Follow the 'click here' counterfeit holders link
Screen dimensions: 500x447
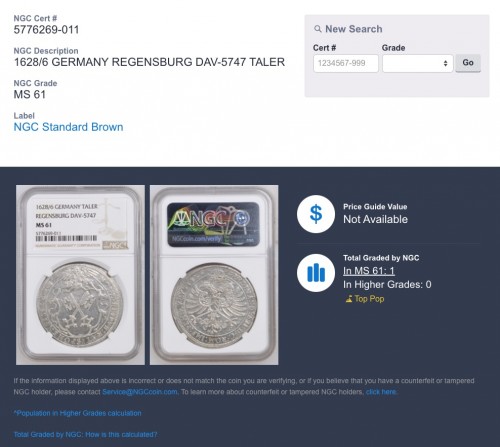(381, 392)
